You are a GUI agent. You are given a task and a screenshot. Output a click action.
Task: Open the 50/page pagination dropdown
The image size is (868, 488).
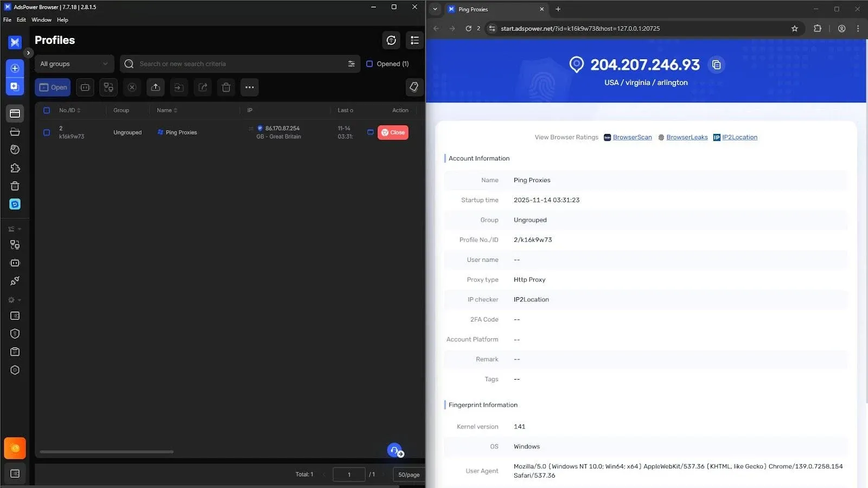409,474
